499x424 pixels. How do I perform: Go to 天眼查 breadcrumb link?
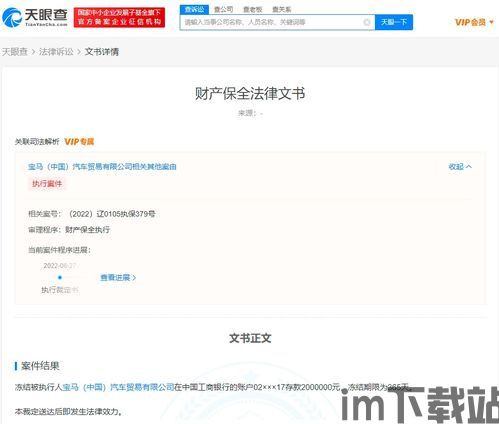tap(15, 52)
